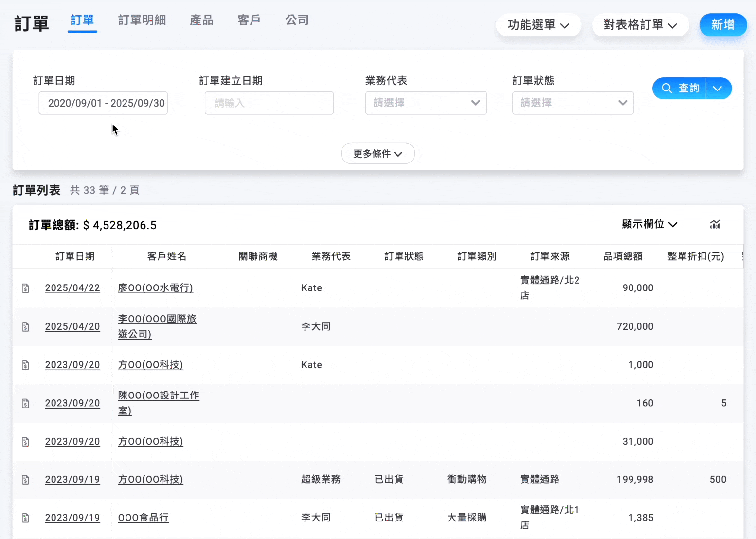Viewport: 756px width, 539px height.
Task: Switch to the 客戶 tab
Action: [x=249, y=20]
